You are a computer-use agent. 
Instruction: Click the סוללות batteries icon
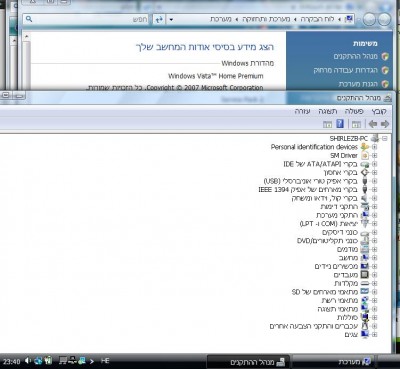[x=365, y=317]
